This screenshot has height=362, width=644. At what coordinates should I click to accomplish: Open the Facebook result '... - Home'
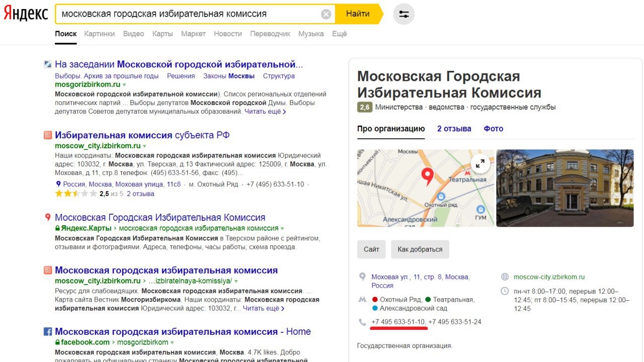(x=183, y=332)
